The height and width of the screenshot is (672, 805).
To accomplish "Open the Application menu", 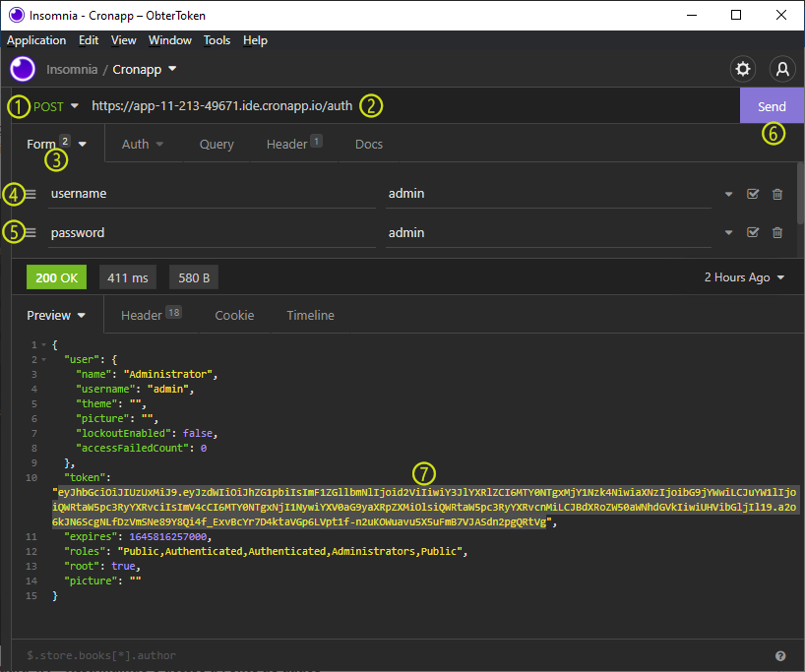I will point(36,40).
